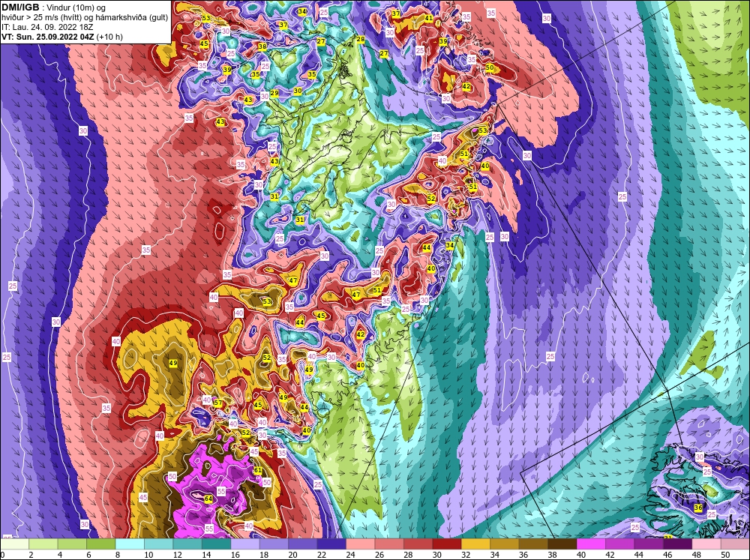Image resolution: width=750 pixels, height=560 pixels.
Task: Click the valid time 'VT: Sun. 25.09.2022 04Z (+10 h)'
Action: 62,37
